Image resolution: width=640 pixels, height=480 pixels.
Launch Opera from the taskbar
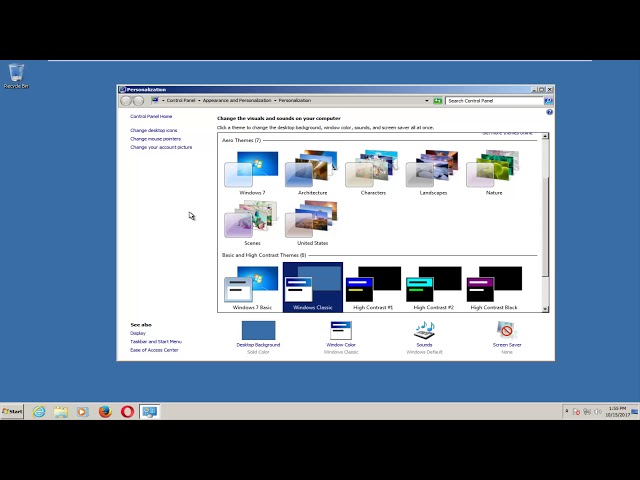click(x=128, y=411)
